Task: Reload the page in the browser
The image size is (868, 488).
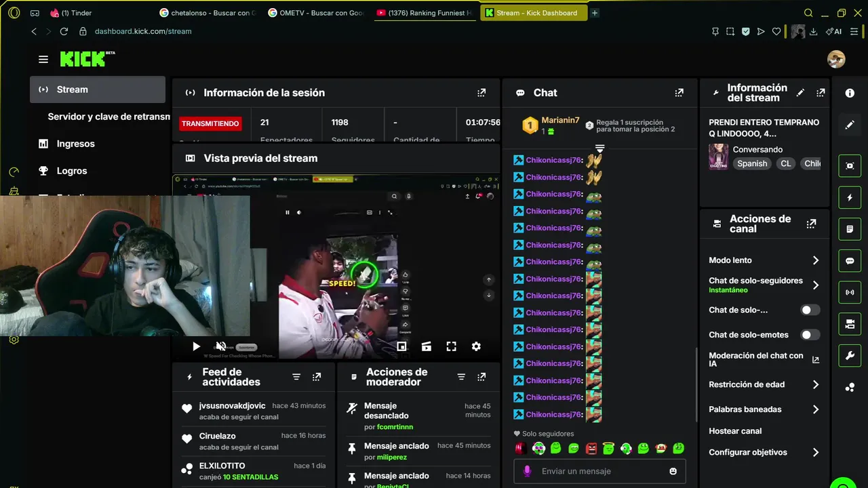Action: tap(64, 31)
